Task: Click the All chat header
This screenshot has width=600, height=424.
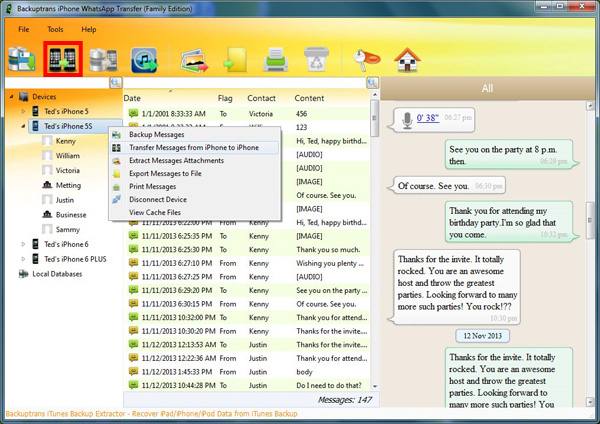Action: coord(487,88)
